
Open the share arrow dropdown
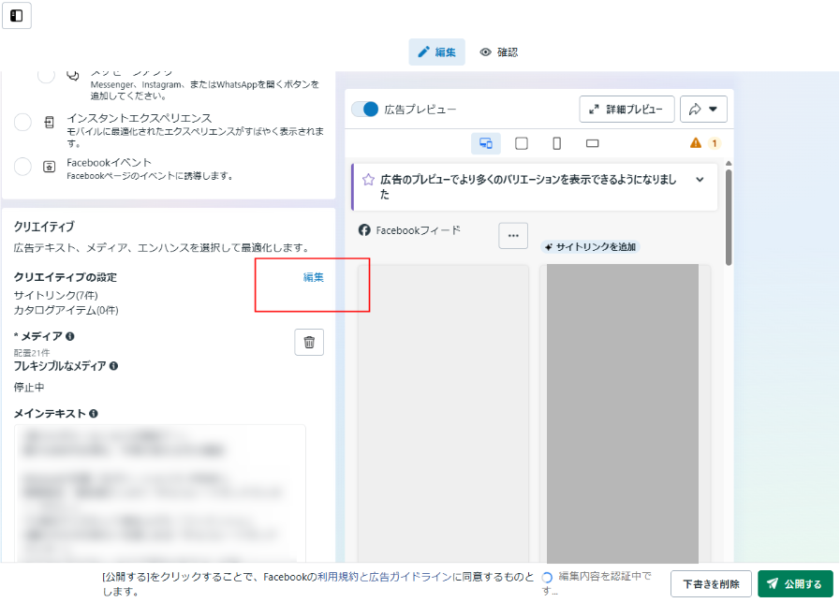point(703,109)
